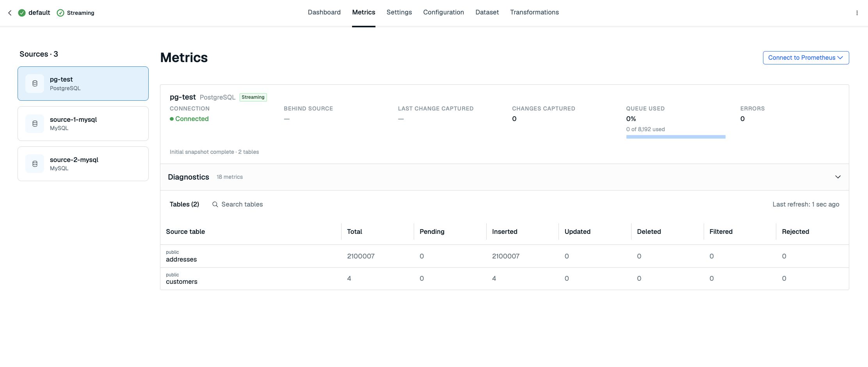Open the Settings tab
This screenshot has width=868, height=367.
point(399,12)
